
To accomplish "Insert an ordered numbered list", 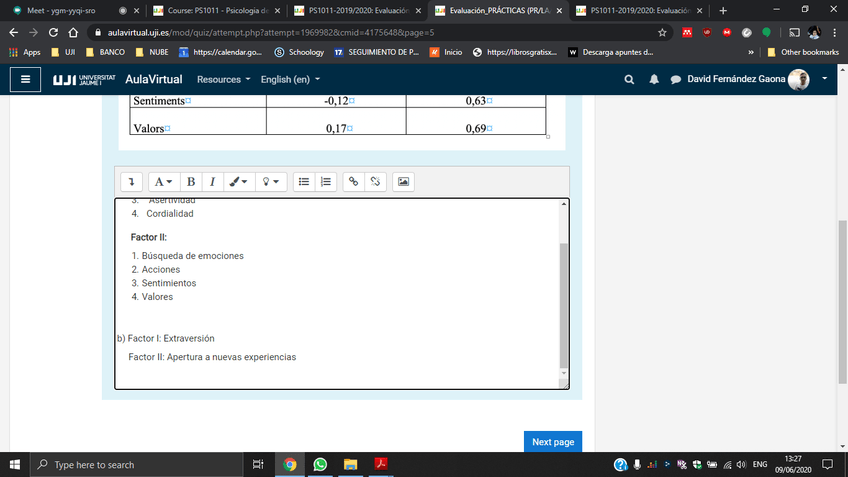I will pyautogui.click(x=326, y=182).
